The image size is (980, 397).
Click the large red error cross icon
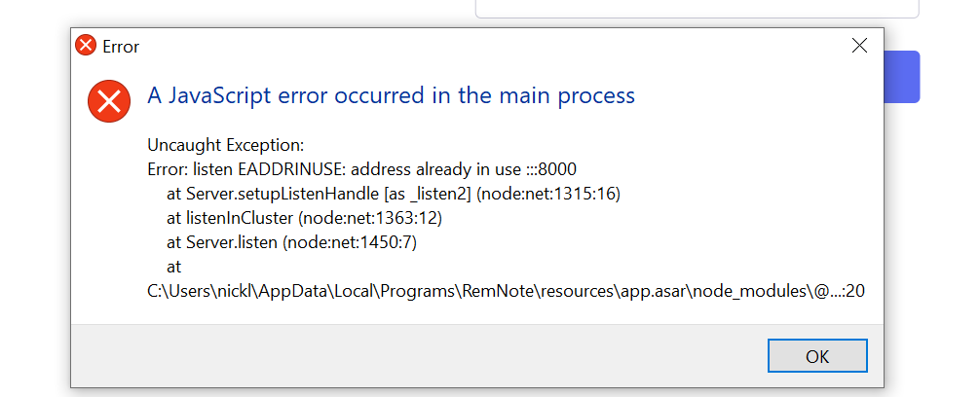109,101
